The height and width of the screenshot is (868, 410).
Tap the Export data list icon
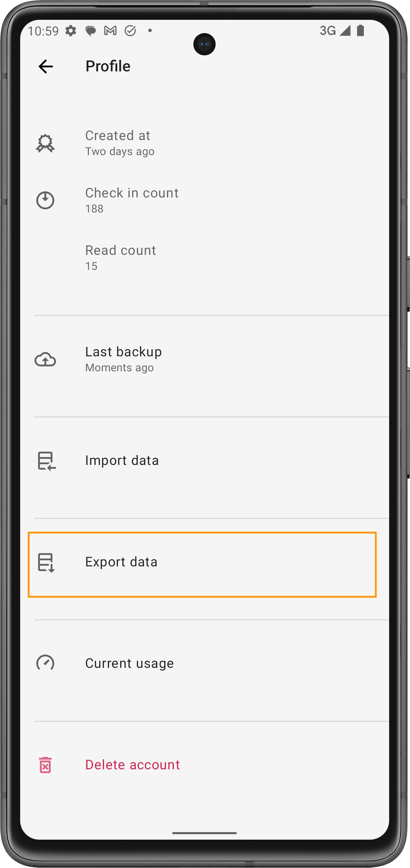(x=46, y=562)
